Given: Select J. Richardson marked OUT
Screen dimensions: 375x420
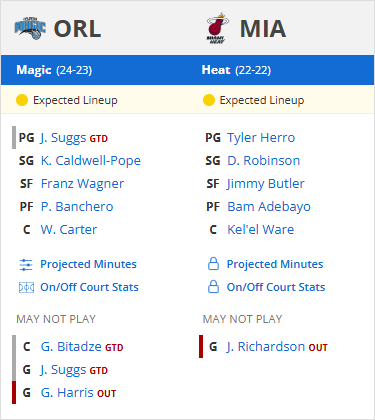Looking at the screenshot, I should click(x=266, y=347).
